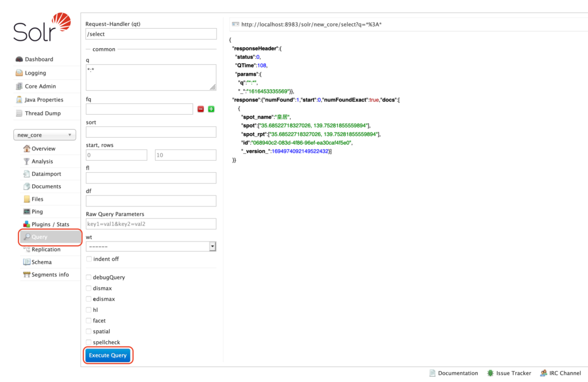Enable the facet checkbox
This screenshot has width=588, height=382.
(x=88, y=321)
